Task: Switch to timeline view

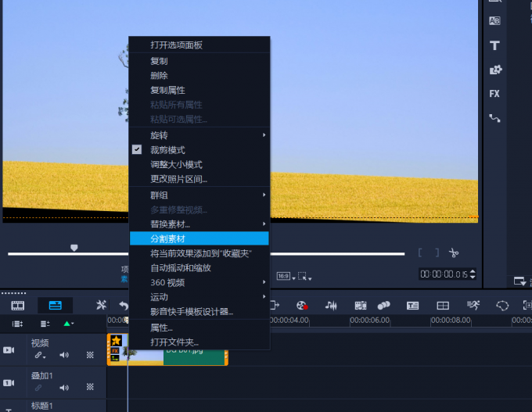Action: pos(55,306)
